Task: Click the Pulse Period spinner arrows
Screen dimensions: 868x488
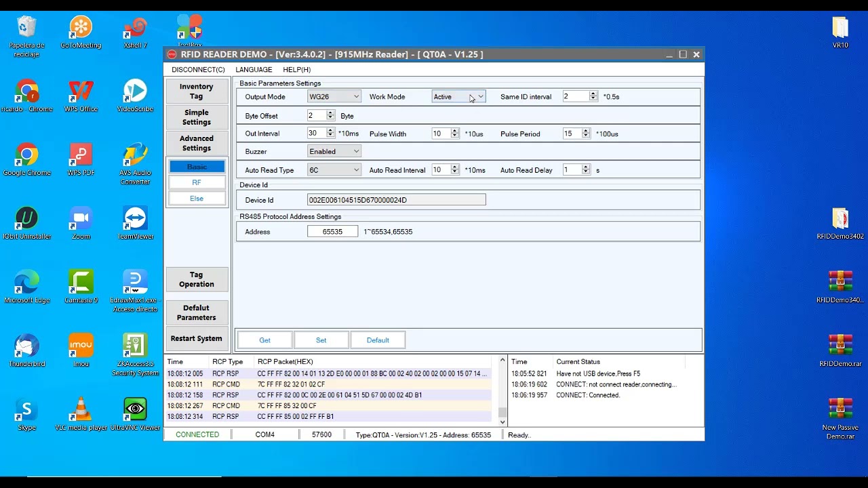Action: click(586, 134)
